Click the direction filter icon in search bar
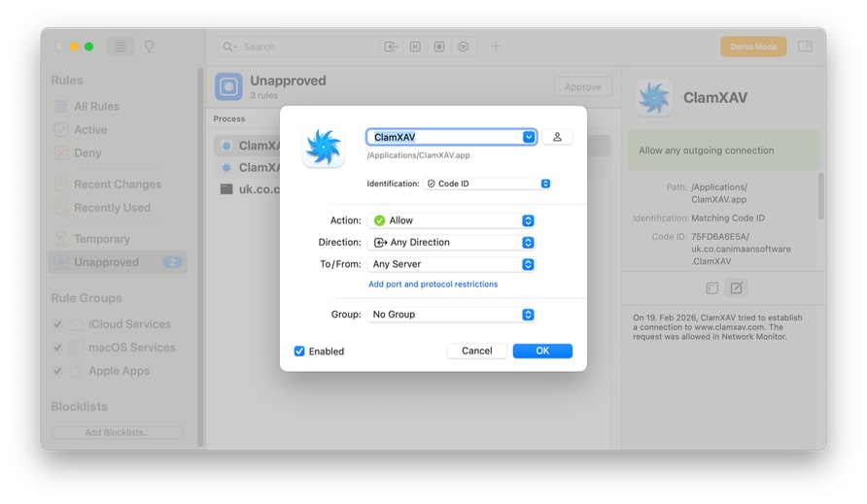The width and height of the screenshot is (867, 504). coord(391,47)
